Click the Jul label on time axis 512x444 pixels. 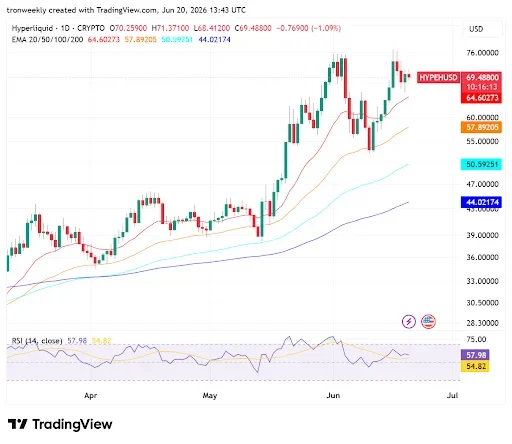452,396
